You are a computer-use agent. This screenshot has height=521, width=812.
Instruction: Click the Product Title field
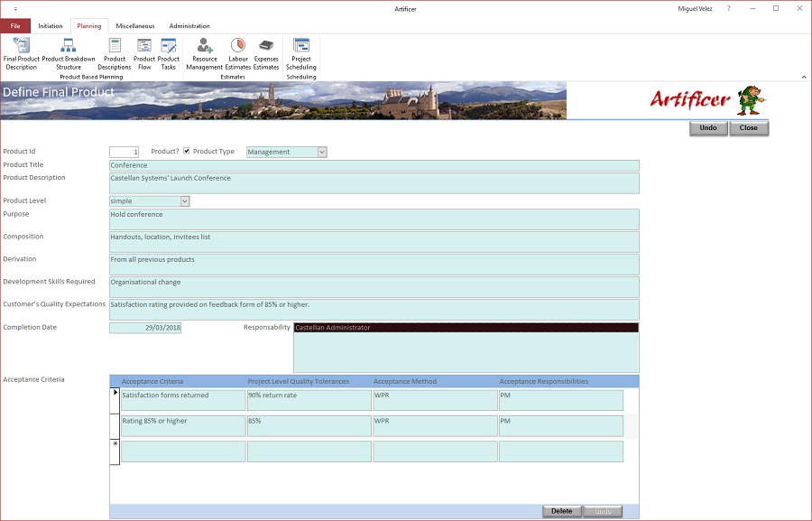coord(374,165)
